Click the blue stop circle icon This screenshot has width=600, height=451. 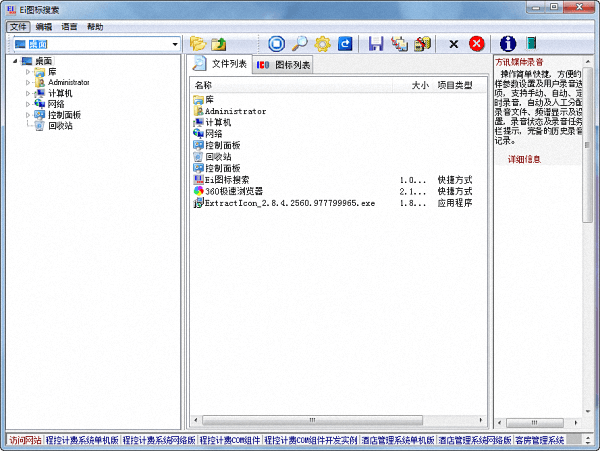pyautogui.click(x=276, y=44)
